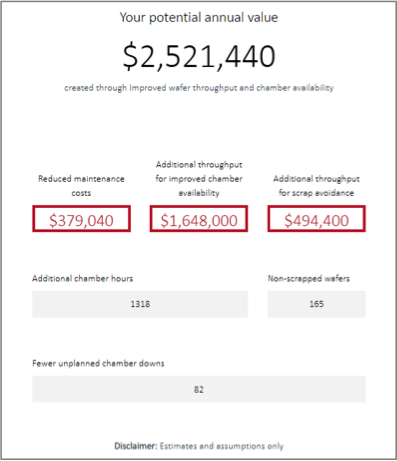Select the $379,040 reduced maintenance costs box

[x=81, y=219]
